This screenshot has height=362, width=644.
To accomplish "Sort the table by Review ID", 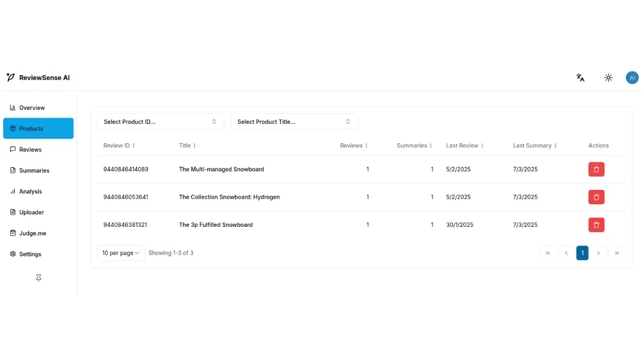I will [119, 146].
